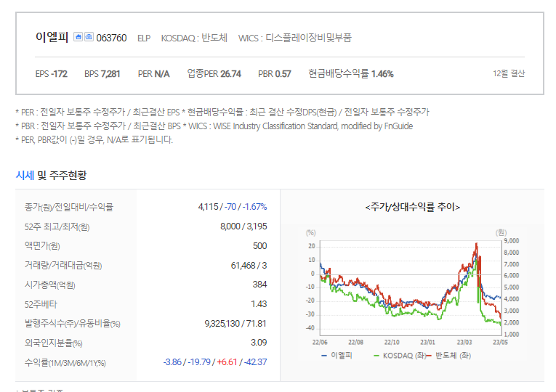The height and width of the screenshot is (392, 556).
Task: Click 52주베타 value 1.43
Action: pos(259,304)
